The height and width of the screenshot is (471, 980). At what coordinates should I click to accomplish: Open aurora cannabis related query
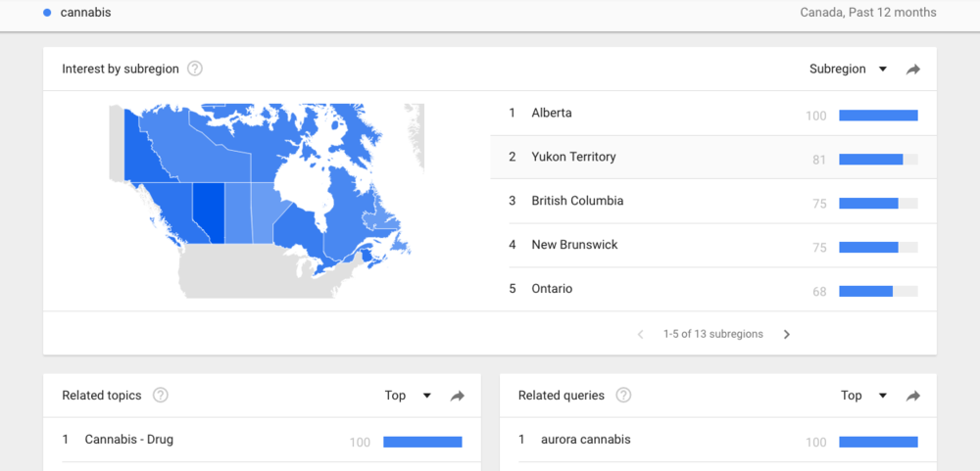coord(585,440)
